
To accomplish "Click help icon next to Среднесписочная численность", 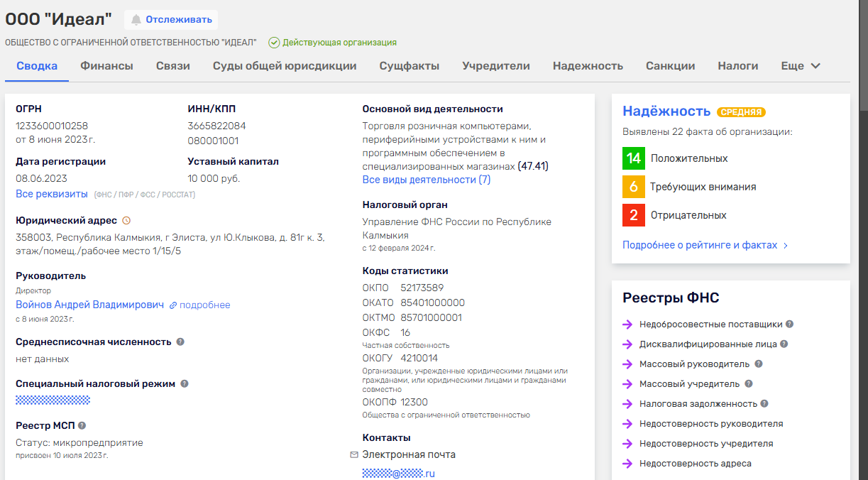I will [180, 342].
